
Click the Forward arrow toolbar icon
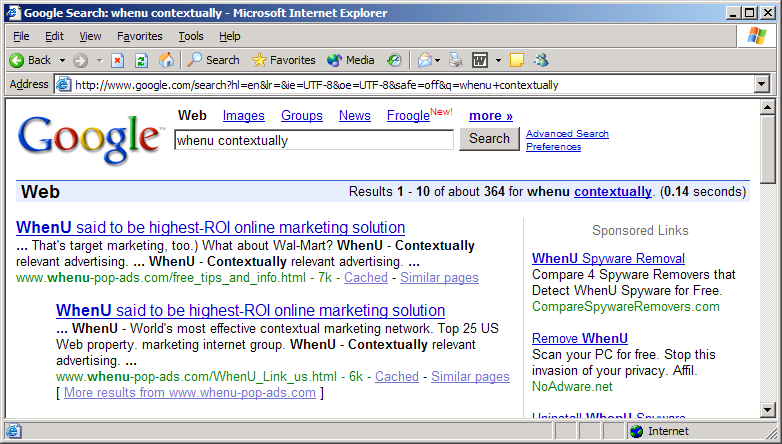[x=80, y=60]
